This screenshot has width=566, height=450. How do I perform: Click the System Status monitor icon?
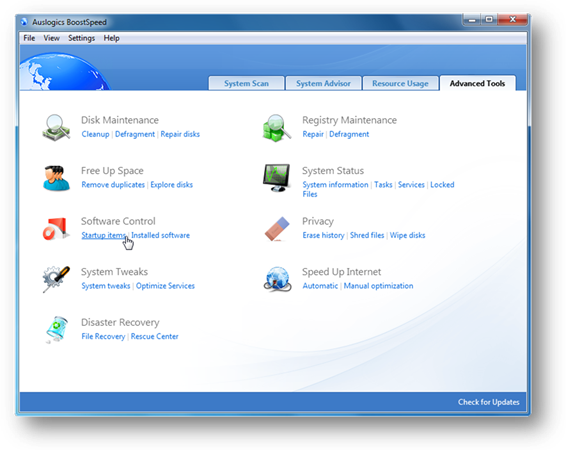click(x=277, y=178)
